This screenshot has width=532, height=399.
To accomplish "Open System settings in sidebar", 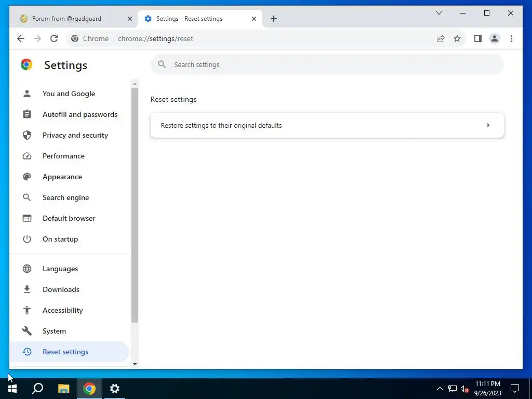I will [x=69, y=331].
